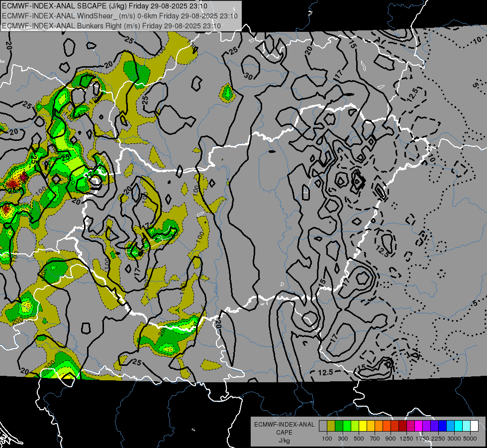Screen dimensions: 487x448
Task: Click the gray swatch in the CAPE legend
Action: pyautogui.click(x=323, y=426)
